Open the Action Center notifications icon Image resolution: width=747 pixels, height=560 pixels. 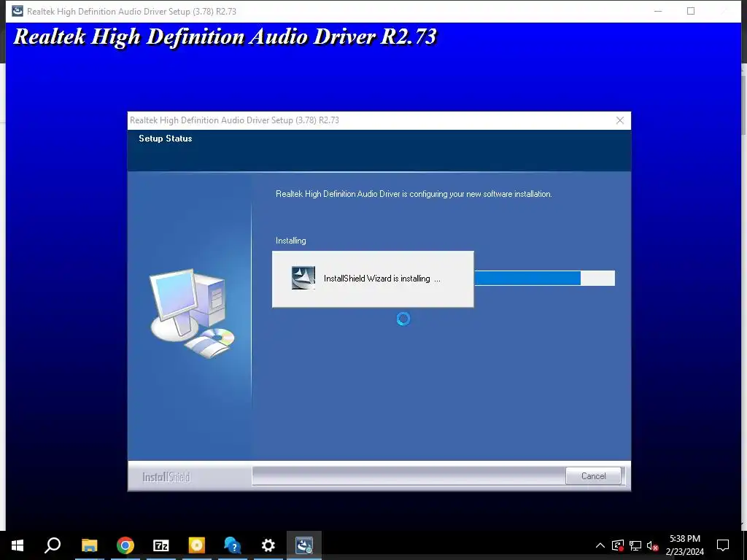coord(723,545)
